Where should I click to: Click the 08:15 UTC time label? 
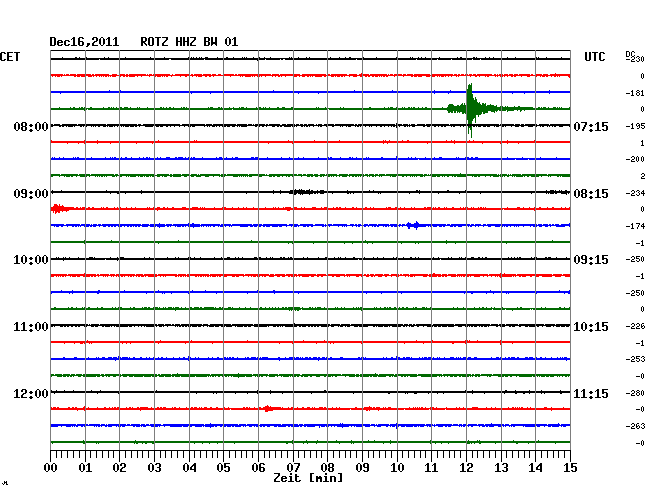click(591, 194)
